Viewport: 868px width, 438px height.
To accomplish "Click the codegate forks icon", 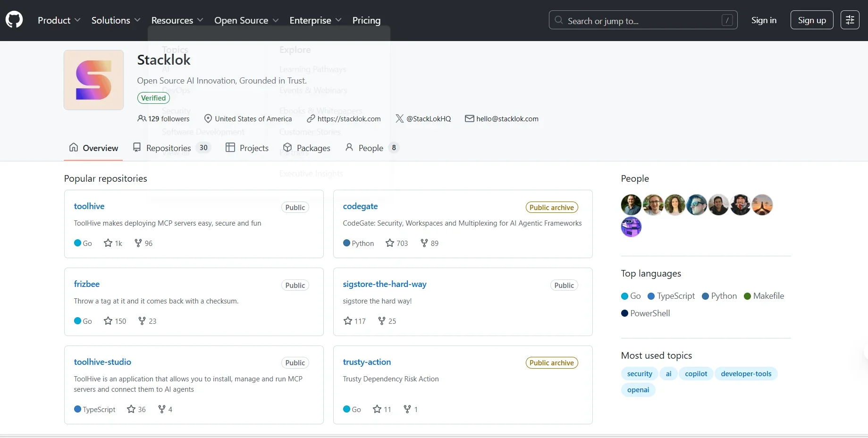I will pos(424,243).
